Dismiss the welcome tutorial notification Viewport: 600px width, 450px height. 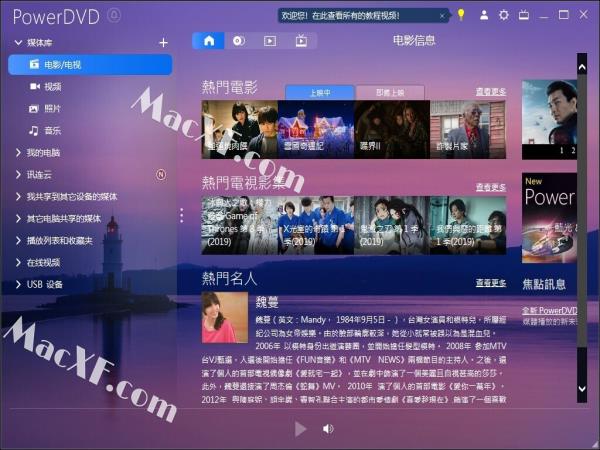442,16
